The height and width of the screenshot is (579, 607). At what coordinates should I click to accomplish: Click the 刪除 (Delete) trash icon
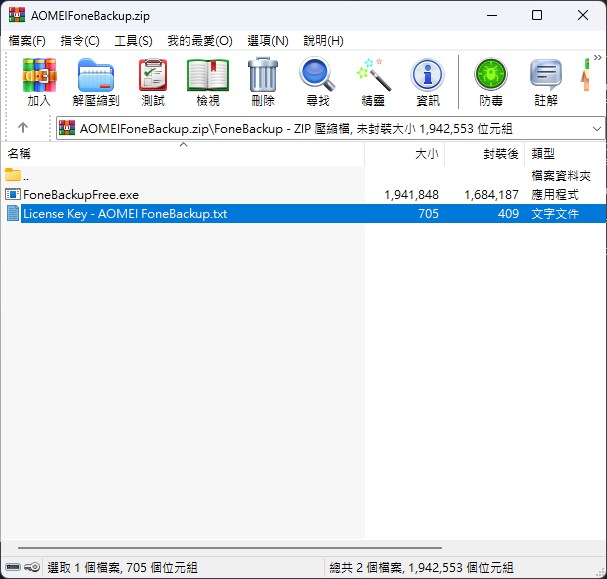pyautogui.click(x=263, y=82)
